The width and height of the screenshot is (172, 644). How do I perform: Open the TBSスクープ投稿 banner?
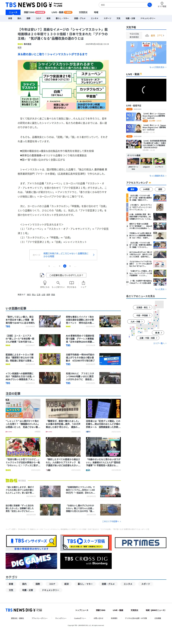click(x=86, y=543)
